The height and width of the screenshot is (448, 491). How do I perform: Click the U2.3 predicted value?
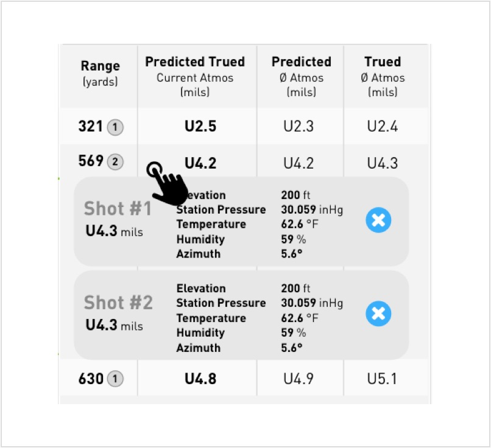[298, 127]
